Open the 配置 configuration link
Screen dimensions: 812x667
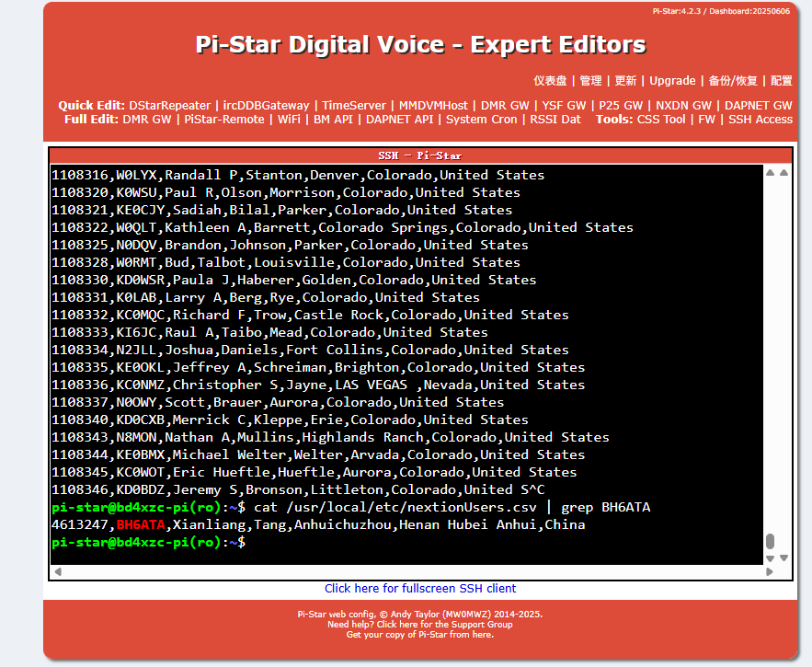781,81
